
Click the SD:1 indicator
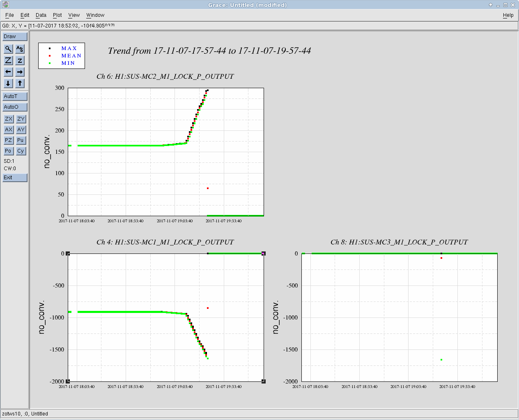(9, 161)
